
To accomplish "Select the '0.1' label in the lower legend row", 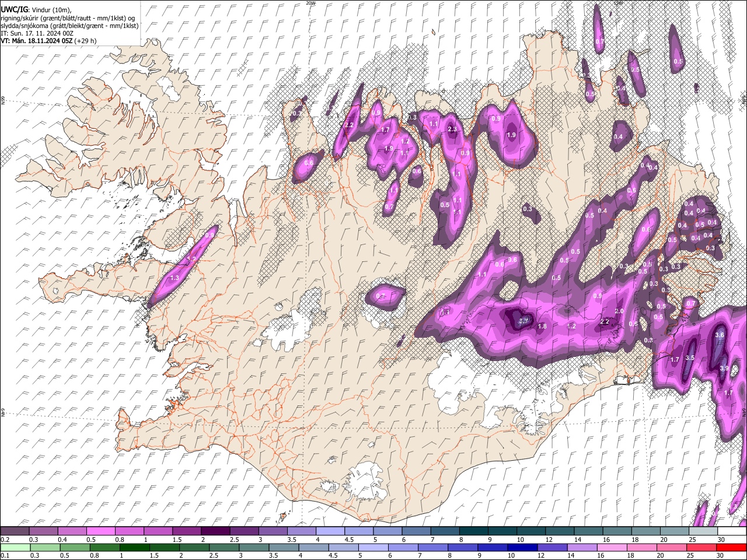I will 5,556.
